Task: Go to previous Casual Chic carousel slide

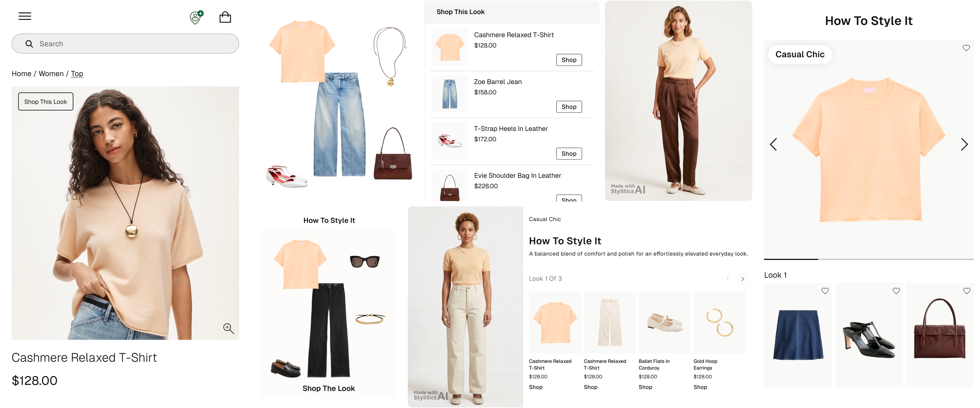Action: click(x=773, y=144)
